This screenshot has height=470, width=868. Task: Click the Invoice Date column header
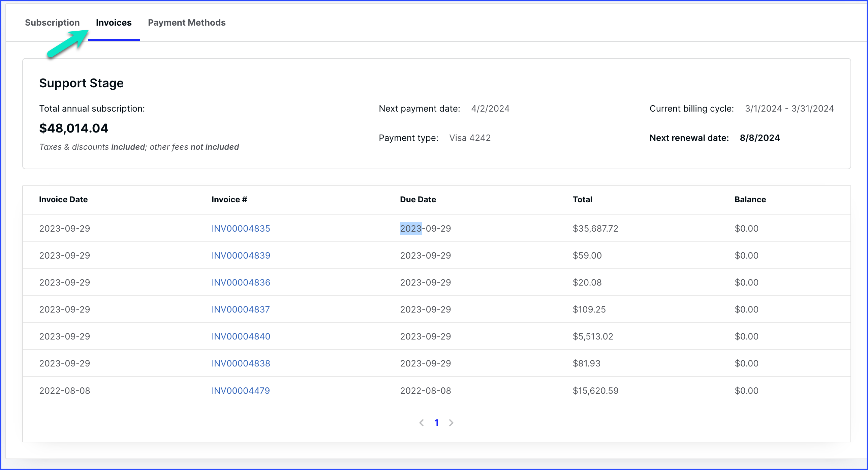pyautogui.click(x=63, y=200)
